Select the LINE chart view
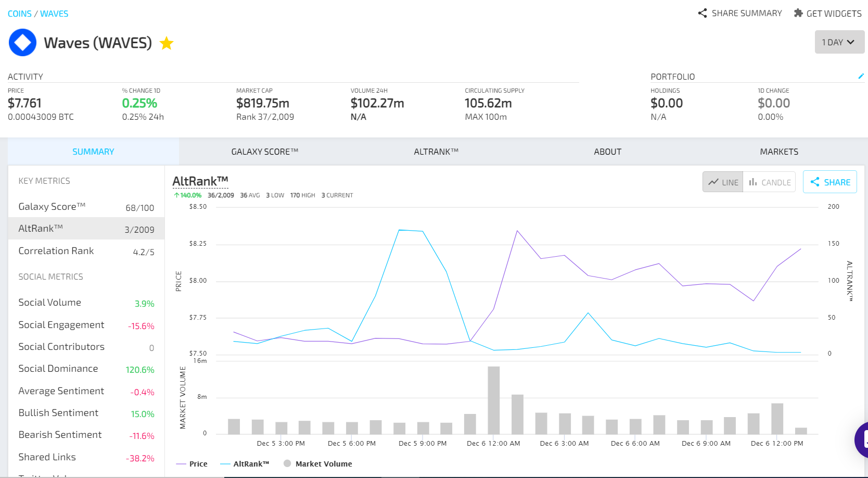Image resolution: width=868 pixels, height=478 pixels. (723, 182)
